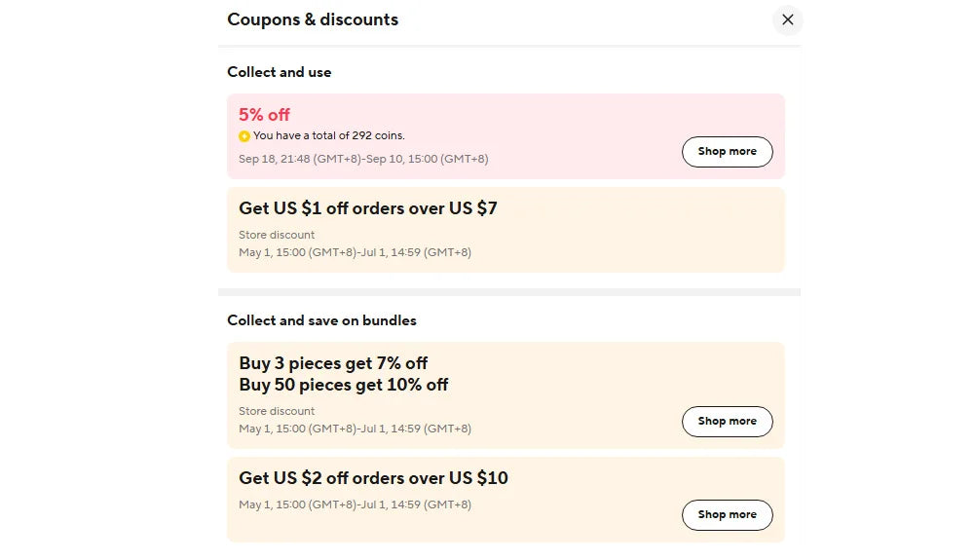Click the "Collect and use" section heading

tap(279, 72)
